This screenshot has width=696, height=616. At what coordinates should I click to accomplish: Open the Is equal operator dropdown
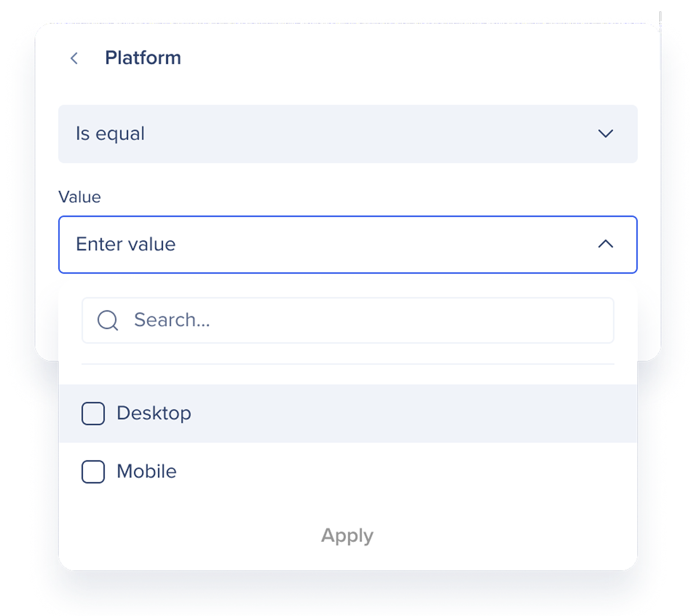348,134
